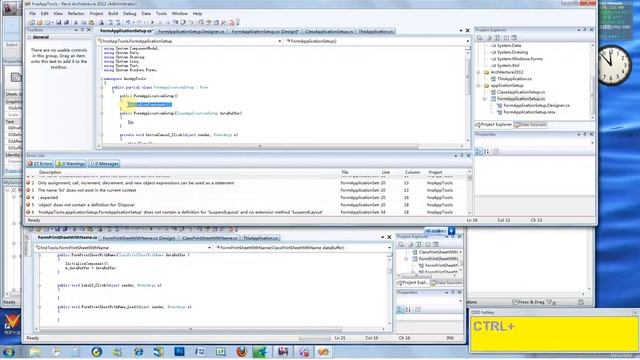Click first Project Explorer toolbar icon, lower window

click(x=401, y=244)
